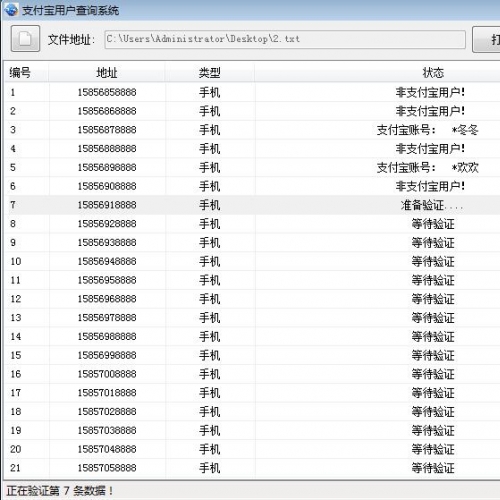Select row 19 with number 15857038888
Screen dimensions: 500x500
coord(252,430)
